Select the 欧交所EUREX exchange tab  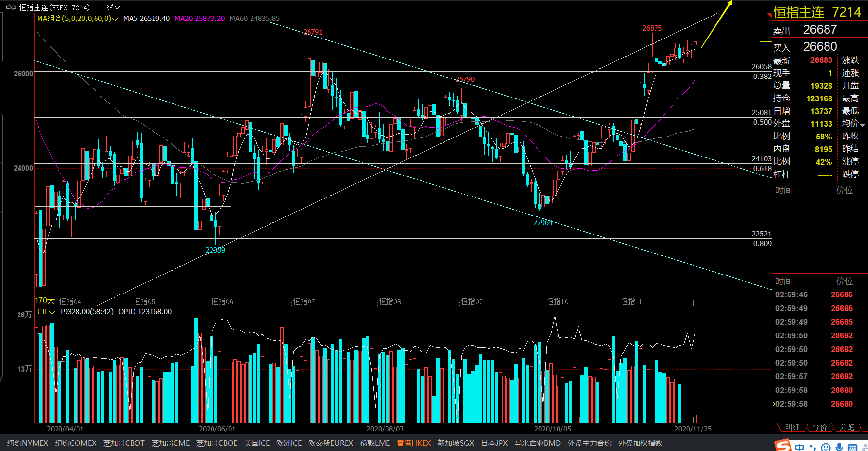331,443
